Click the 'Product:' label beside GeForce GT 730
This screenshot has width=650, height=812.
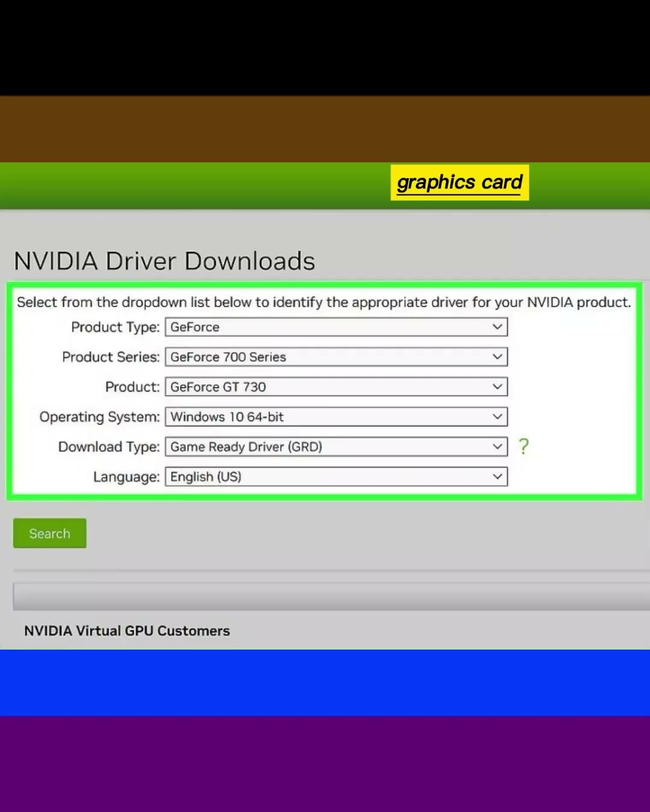click(x=132, y=387)
